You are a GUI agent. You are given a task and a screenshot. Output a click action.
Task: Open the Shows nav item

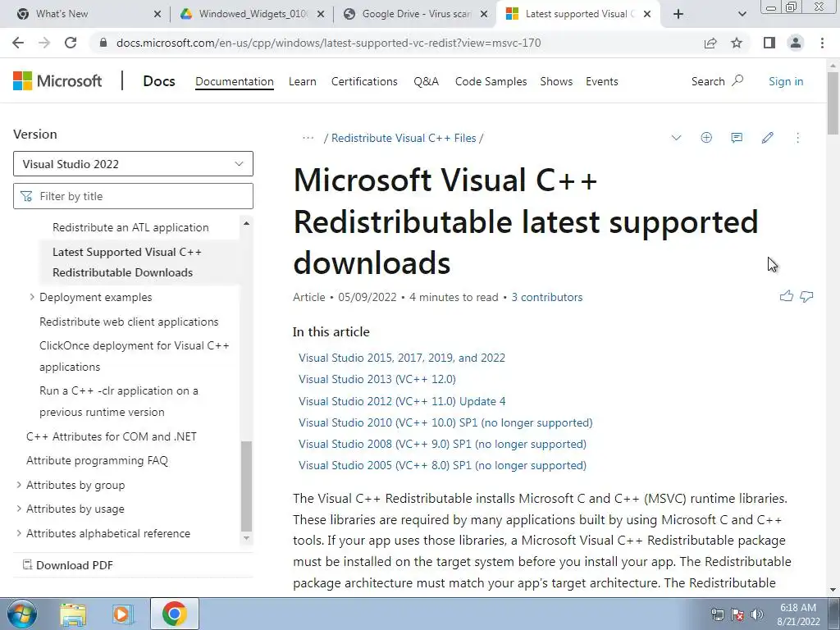[x=556, y=81]
